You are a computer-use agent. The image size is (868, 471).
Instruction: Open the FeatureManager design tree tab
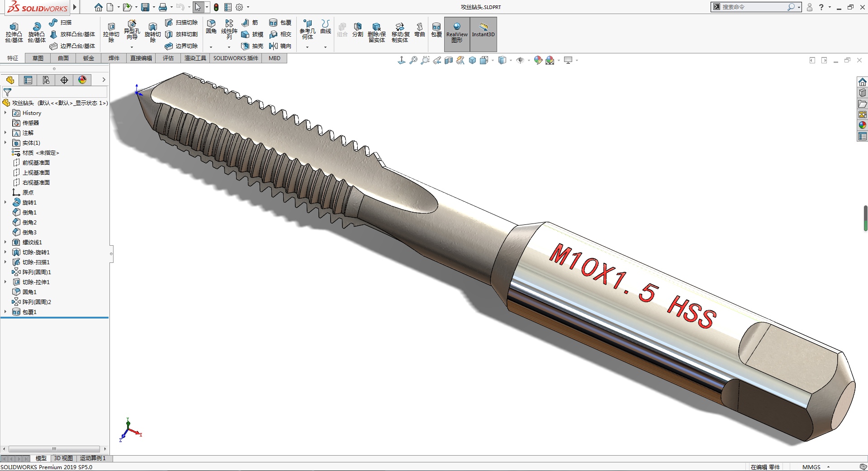(x=10, y=80)
